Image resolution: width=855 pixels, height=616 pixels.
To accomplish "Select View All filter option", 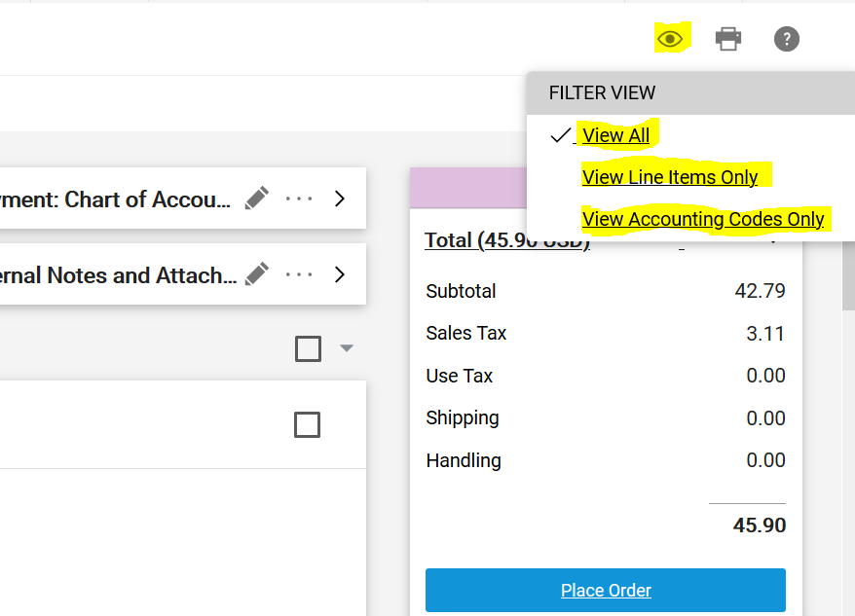I will 615,135.
